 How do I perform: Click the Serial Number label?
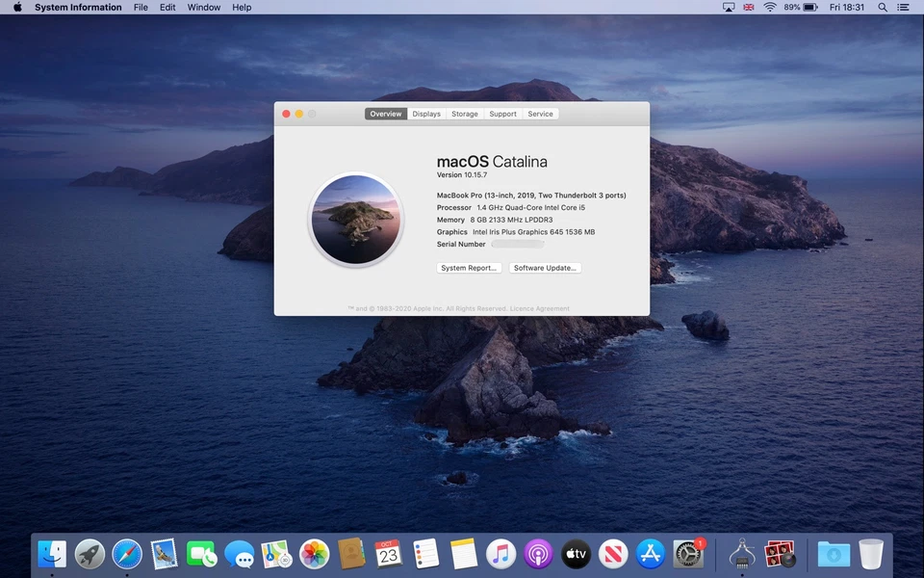click(461, 244)
